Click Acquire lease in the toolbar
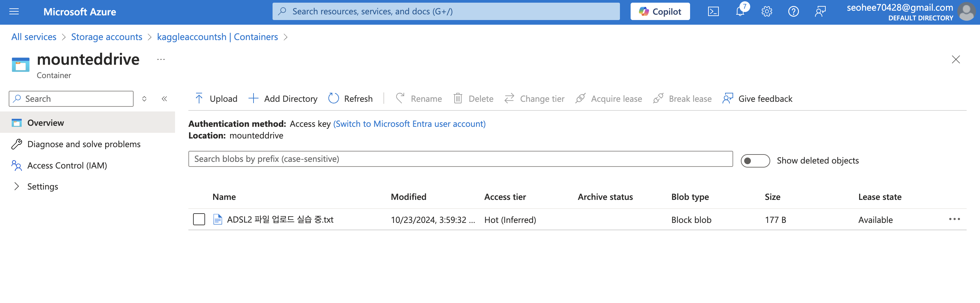This screenshot has width=980, height=303. 608,99
